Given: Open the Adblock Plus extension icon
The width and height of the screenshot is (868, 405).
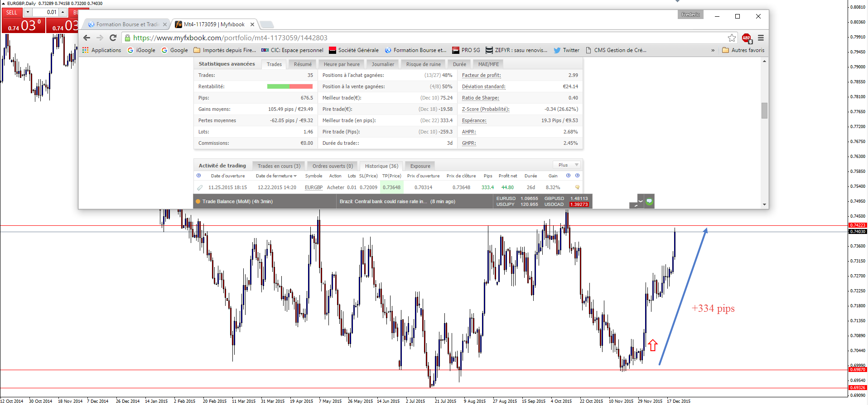Looking at the screenshot, I should pyautogui.click(x=747, y=38).
